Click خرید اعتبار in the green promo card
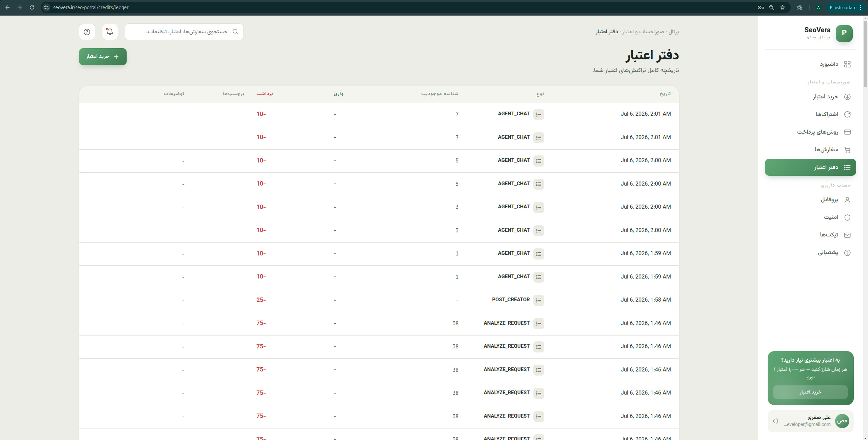The height and width of the screenshot is (440, 868). pos(810,392)
